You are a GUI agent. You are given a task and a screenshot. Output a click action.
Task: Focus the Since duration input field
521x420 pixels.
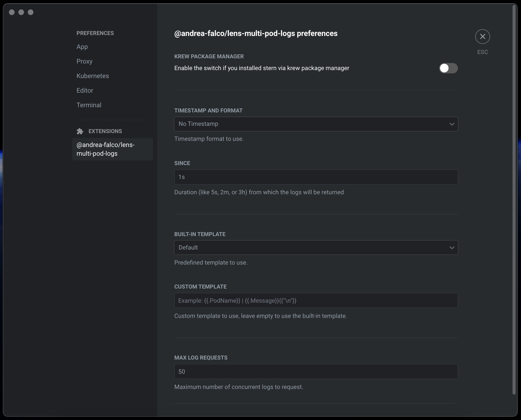coord(316,177)
